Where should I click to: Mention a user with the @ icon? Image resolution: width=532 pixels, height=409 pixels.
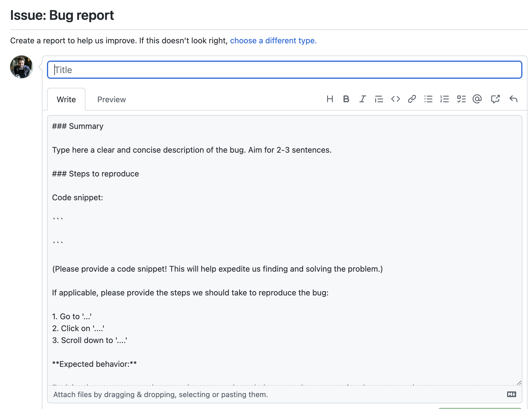[x=477, y=99]
